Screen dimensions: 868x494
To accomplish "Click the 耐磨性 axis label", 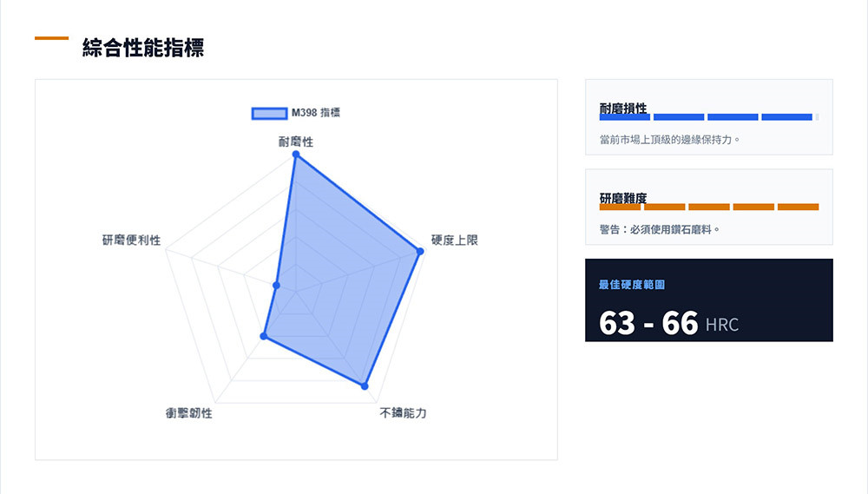I will [x=296, y=141].
